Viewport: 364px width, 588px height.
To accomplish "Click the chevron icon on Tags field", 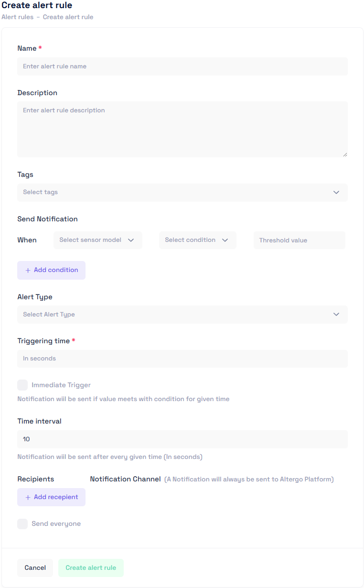I will pos(336,192).
